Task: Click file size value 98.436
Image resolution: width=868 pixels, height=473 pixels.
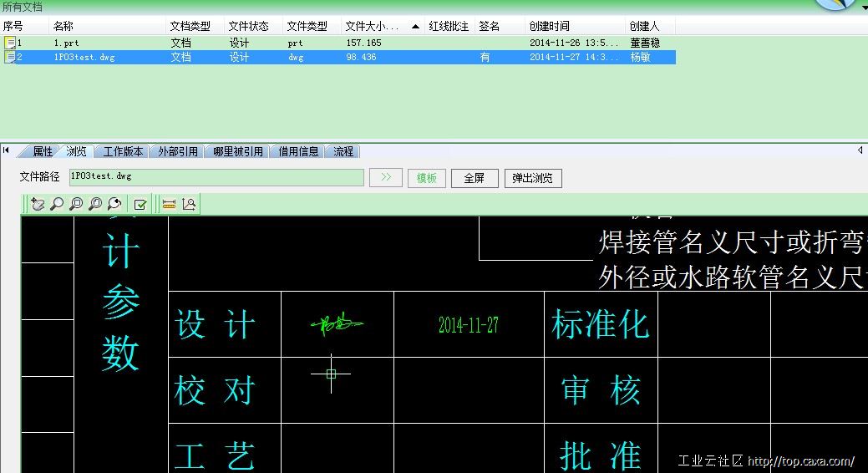Action: (x=361, y=57)
